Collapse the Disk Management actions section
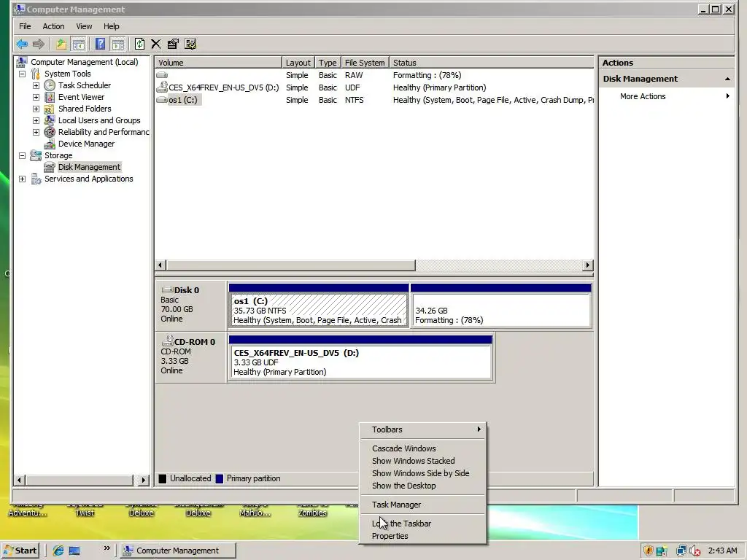747x560 pixels. coord(727,79)
